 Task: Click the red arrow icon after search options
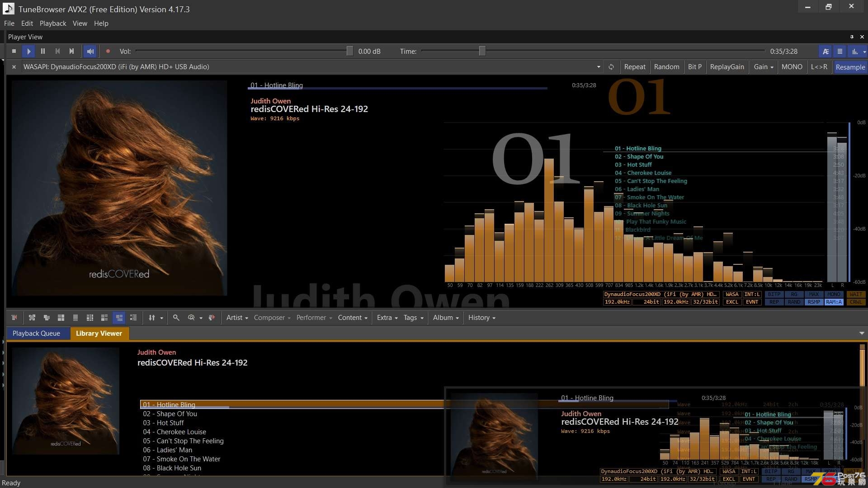[x=212, y=318]
